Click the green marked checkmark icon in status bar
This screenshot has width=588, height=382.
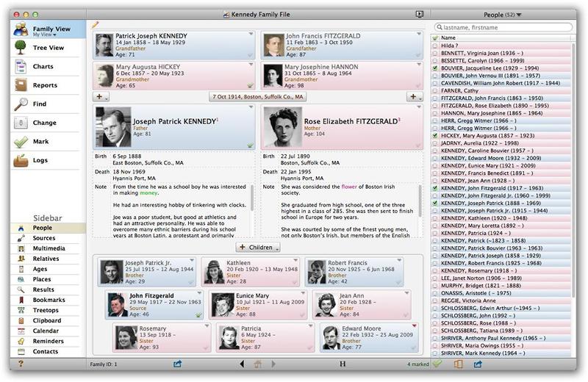pyautogui.click(x=437, y=363)
